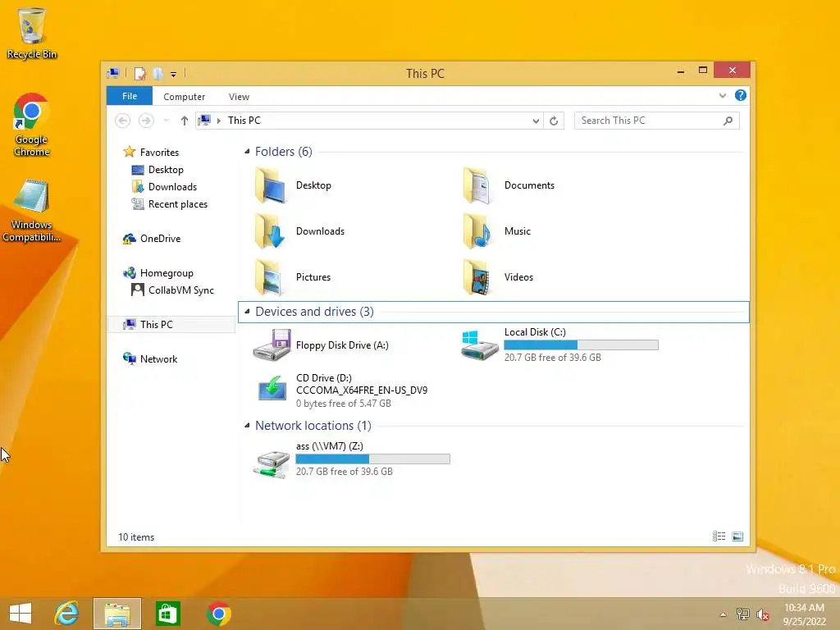
Task: Click File Explorer taskbar button
Action: pyautogui.click(x=117, y=614)
